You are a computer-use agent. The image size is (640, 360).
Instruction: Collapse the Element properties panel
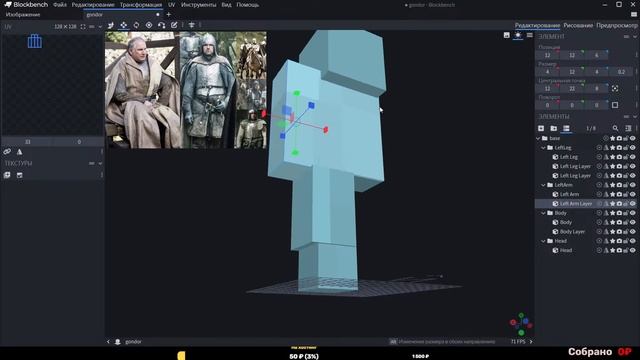(x=635, y=37)
